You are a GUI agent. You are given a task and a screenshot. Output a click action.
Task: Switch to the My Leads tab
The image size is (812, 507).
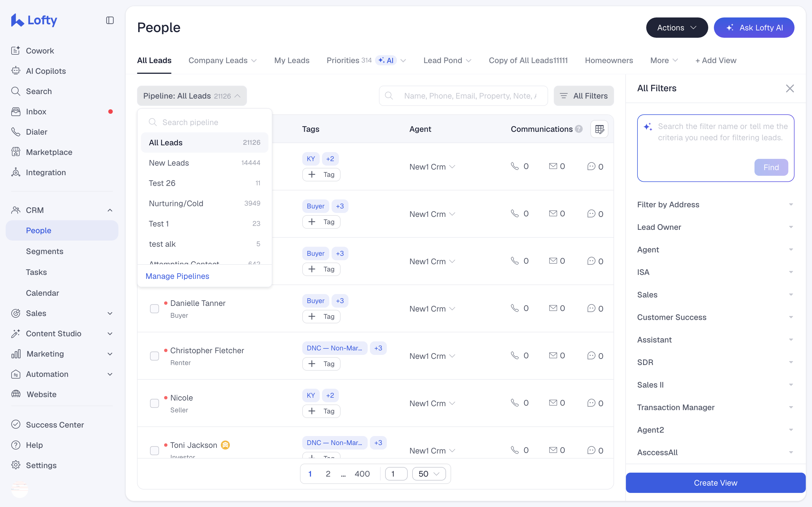point(292,60)
